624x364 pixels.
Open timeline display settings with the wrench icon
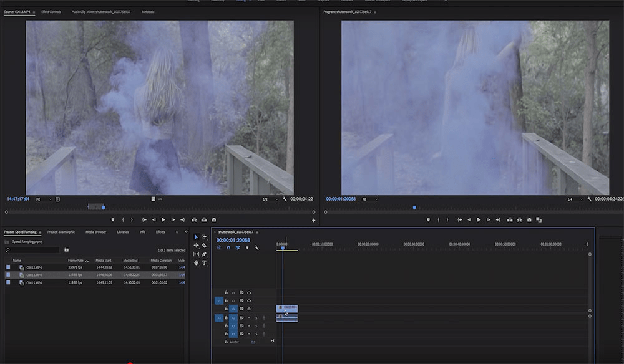click(255, 248)
